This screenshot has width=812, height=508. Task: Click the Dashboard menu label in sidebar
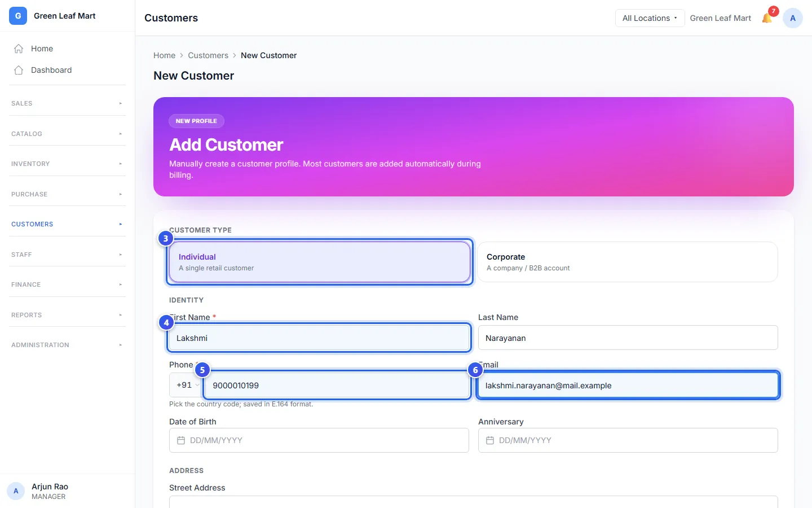51,70
